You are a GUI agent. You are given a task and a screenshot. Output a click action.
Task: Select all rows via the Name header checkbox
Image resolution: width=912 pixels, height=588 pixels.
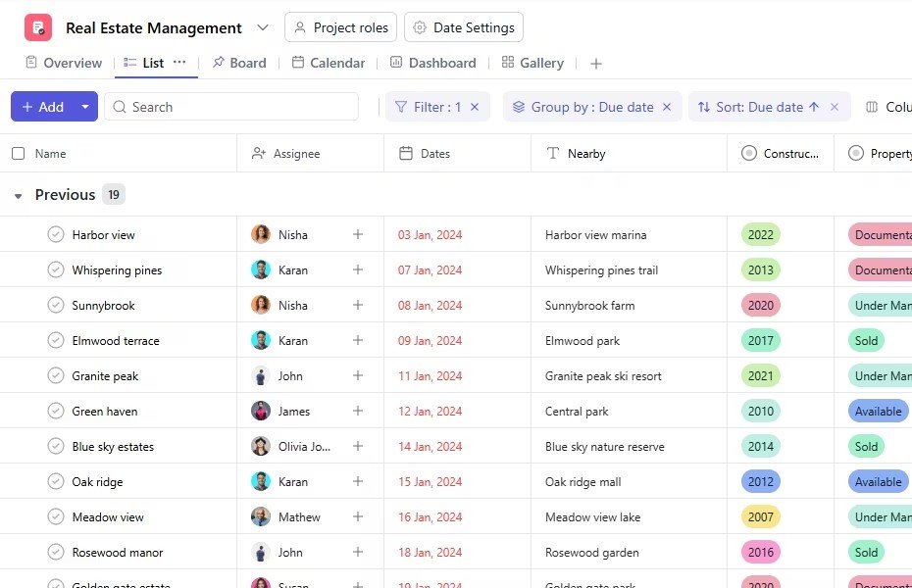(x=17, y=154)
